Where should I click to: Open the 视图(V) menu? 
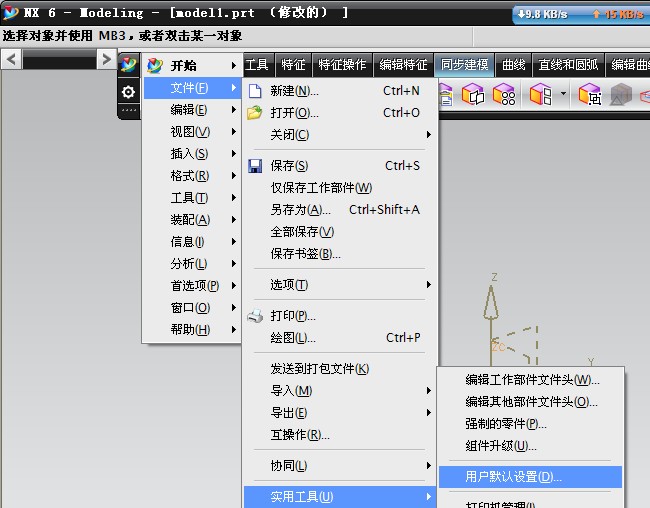point(192,132)
